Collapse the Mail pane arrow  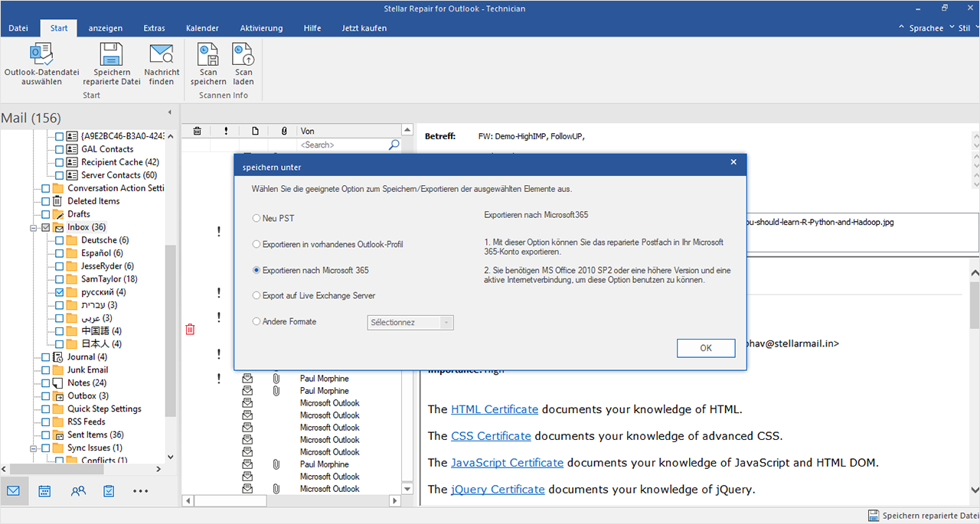tap(169, 112)
